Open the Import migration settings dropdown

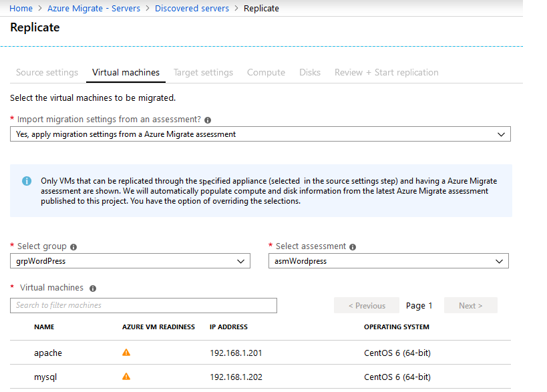(260, 134)
